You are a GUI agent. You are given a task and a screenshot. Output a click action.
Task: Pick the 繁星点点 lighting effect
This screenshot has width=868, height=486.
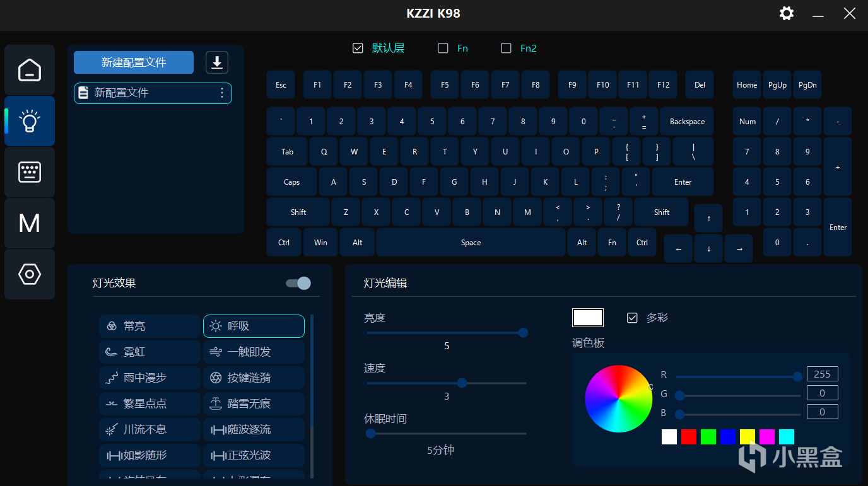coord(150,403)
